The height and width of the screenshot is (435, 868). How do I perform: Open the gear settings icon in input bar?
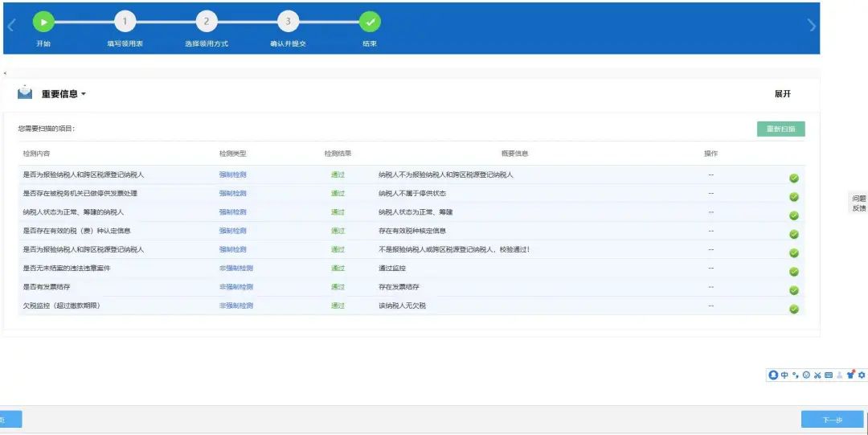coord(862,375)
